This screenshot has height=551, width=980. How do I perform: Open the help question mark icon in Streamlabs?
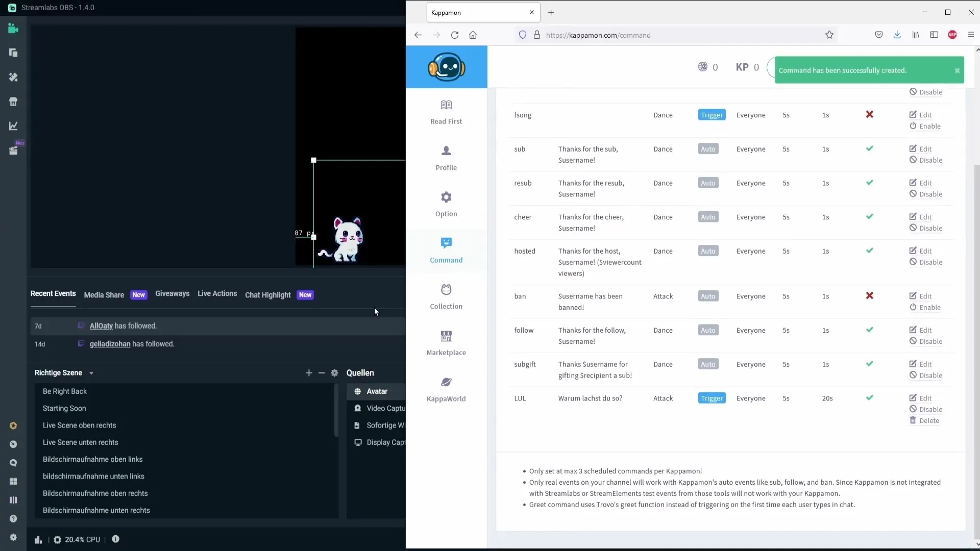(x=13, y=519)
